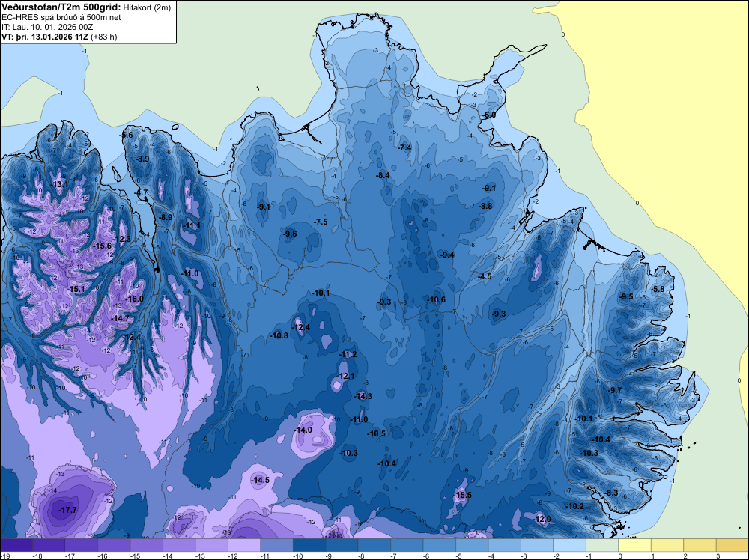Click the valid time 'VT: þri. 13.01.2026 11Z'
This screenshot has height=560, width=749.
tap(45, 37)
